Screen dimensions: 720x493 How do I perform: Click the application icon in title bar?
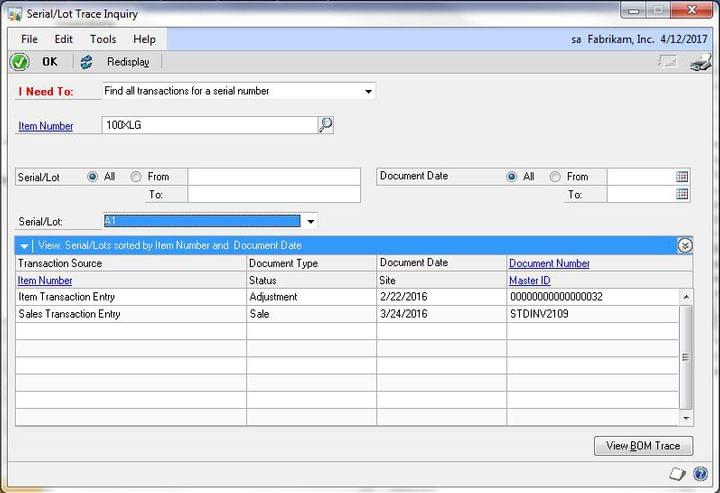15,14
